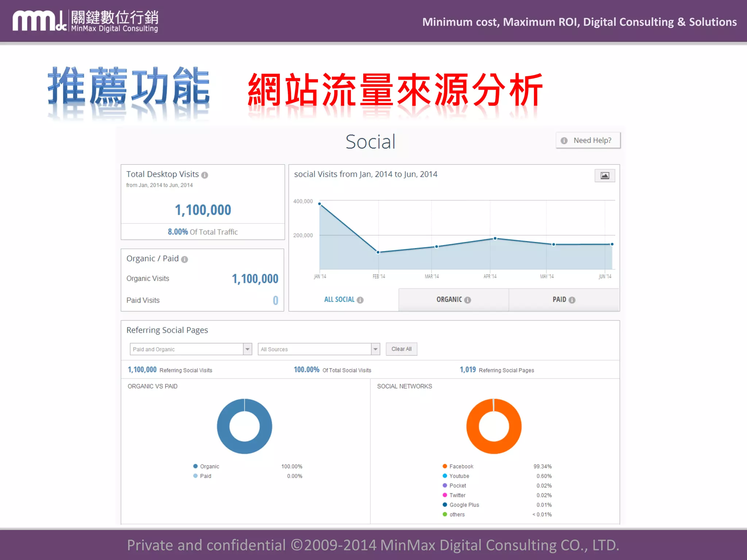
Task: Click others legend color dot
Action: coord(445,514)
